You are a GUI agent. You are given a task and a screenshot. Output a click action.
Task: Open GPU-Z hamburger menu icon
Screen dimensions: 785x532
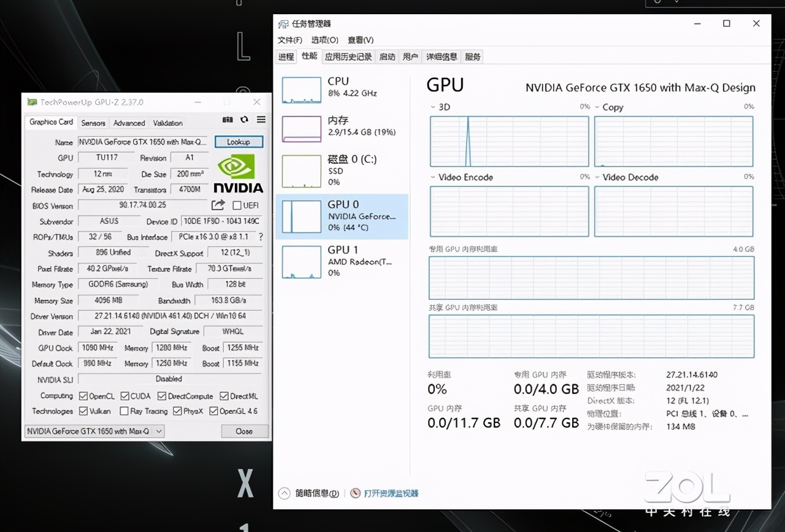[x=261, y=120]
